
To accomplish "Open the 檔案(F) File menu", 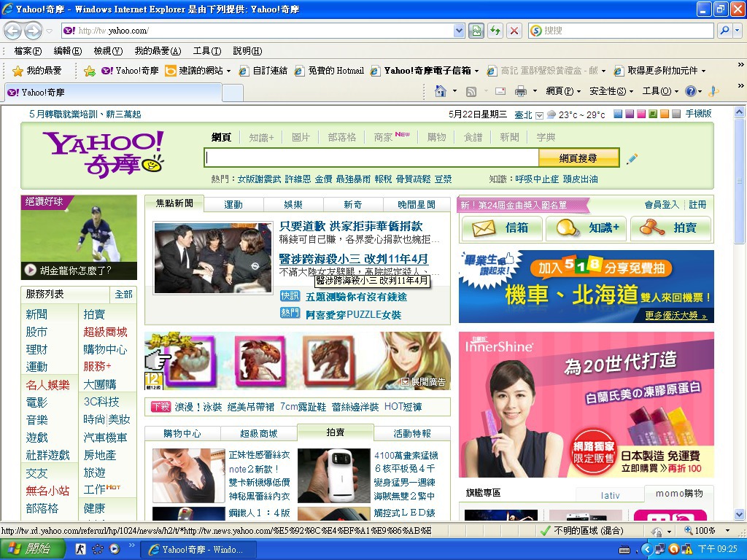I will tap(28, 51).
